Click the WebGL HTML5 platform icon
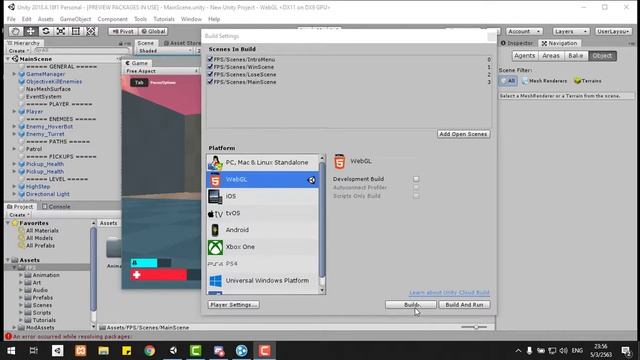The height and width of the screenshot is (360, 640). pos(215,180)
